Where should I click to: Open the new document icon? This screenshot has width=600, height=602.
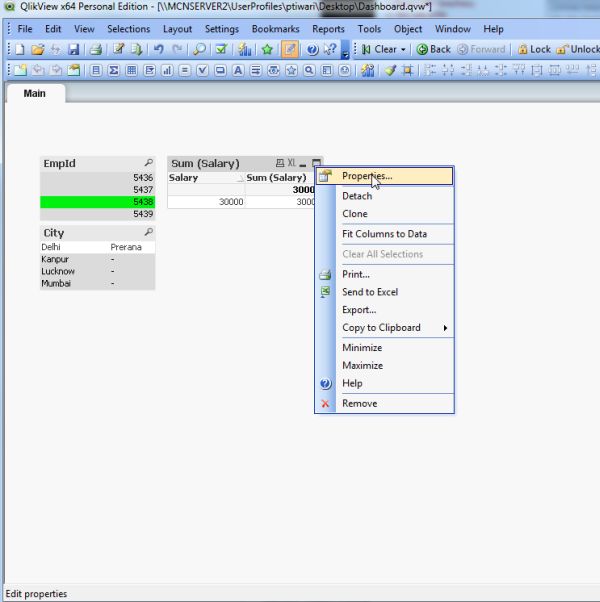(x=19, y=49)
